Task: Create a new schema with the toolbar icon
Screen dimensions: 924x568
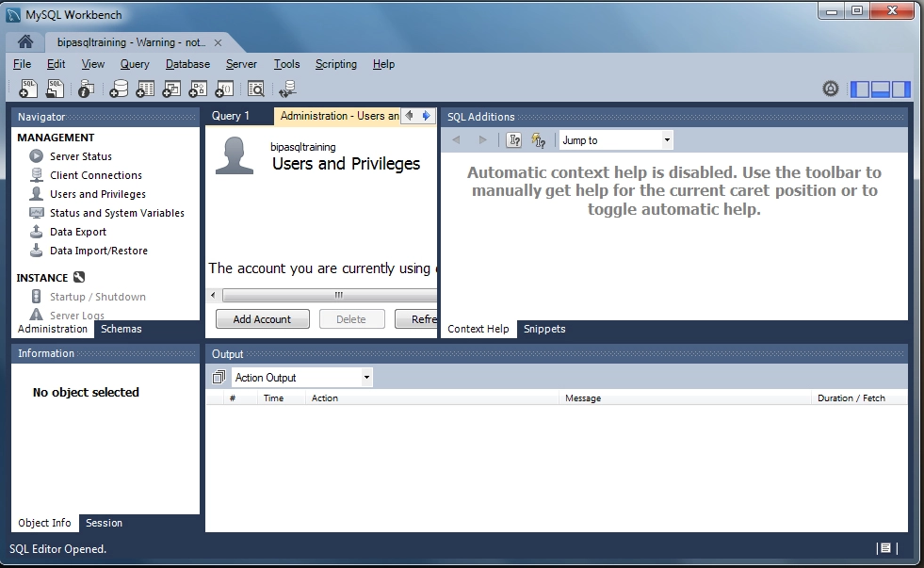Action: (x=119, y=88)
